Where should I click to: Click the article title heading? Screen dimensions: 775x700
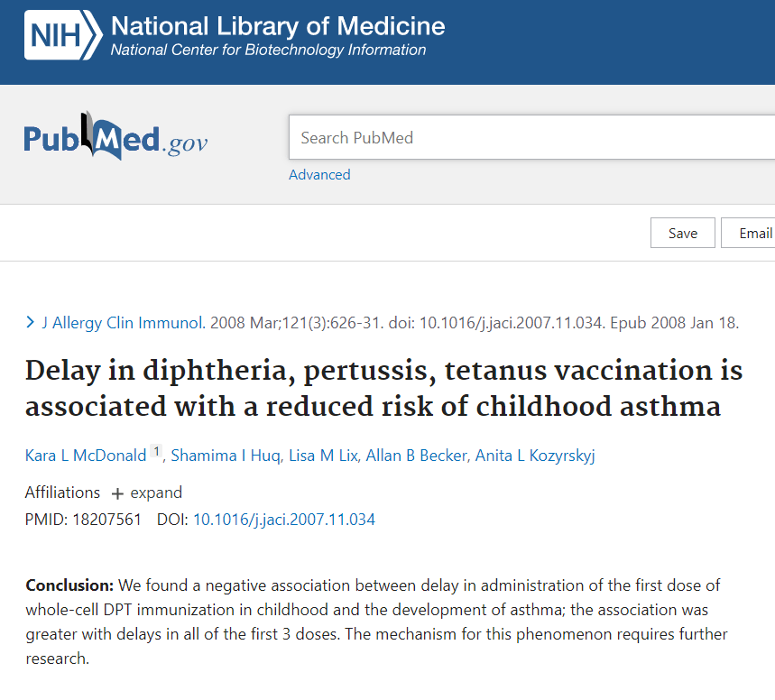coord(383,388)
